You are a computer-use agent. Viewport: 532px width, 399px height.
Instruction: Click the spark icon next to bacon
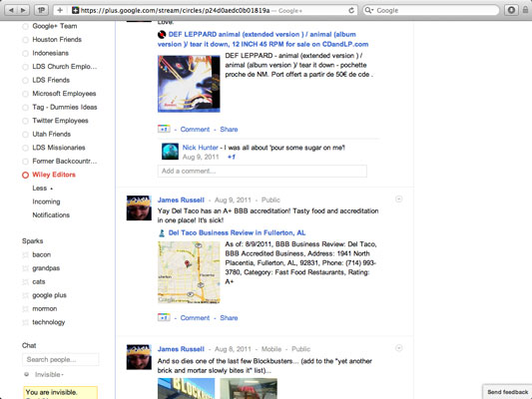click(25, 255)
